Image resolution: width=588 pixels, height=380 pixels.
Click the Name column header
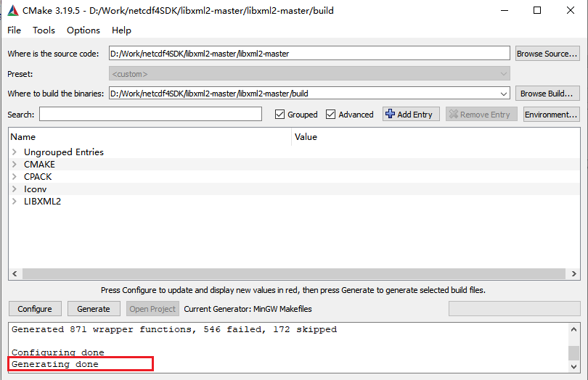coord(23,137)
